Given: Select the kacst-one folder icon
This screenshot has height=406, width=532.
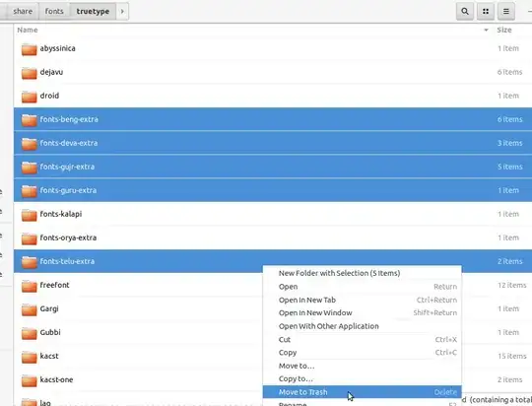Looking at the screenshot, I should pyautogui.click(x=30, y=380).
